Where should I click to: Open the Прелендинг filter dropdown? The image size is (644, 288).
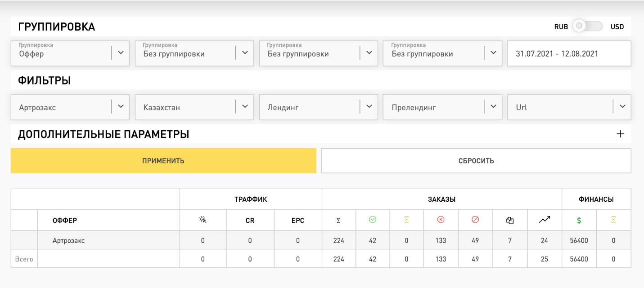(442, 107)
